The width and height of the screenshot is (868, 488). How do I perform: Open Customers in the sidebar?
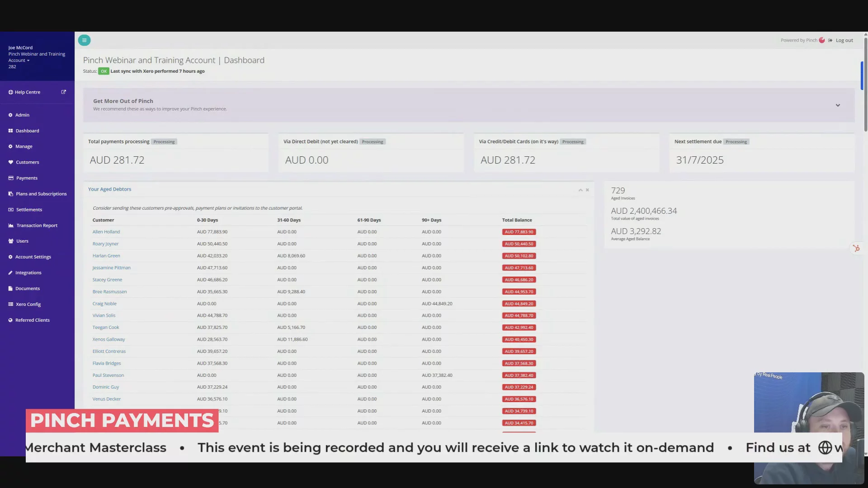pos(28,162)
